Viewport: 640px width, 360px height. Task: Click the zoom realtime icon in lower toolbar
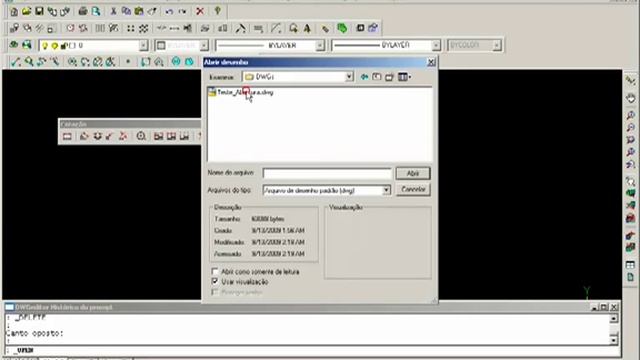tap(29, 62)
